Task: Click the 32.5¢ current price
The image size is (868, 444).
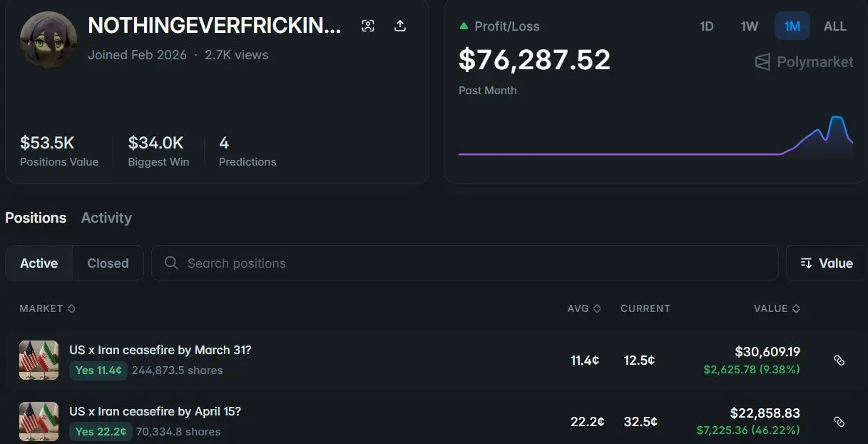Action: click(640, 422)
